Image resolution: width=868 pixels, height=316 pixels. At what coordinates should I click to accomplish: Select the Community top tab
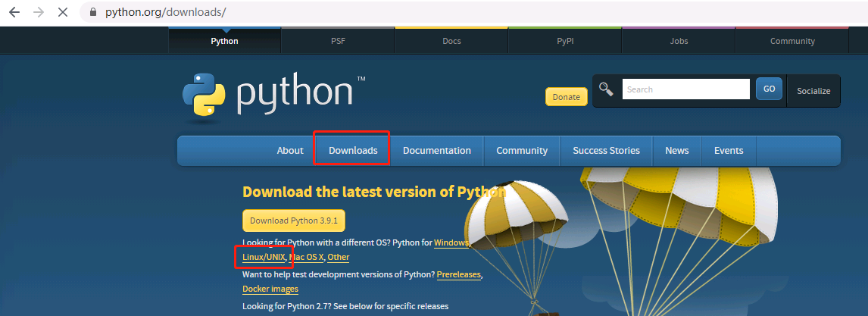click(792, 41)
